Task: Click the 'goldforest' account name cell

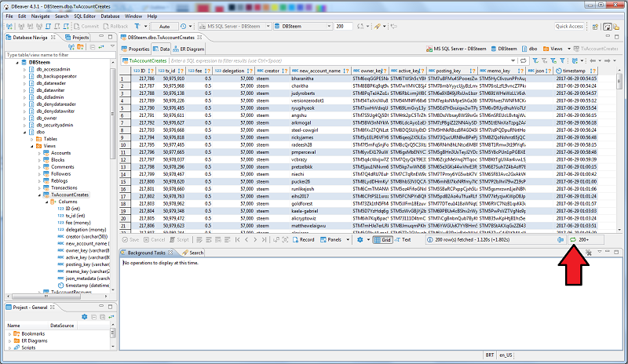Action: pyautogui.click(x=320, y=204)
